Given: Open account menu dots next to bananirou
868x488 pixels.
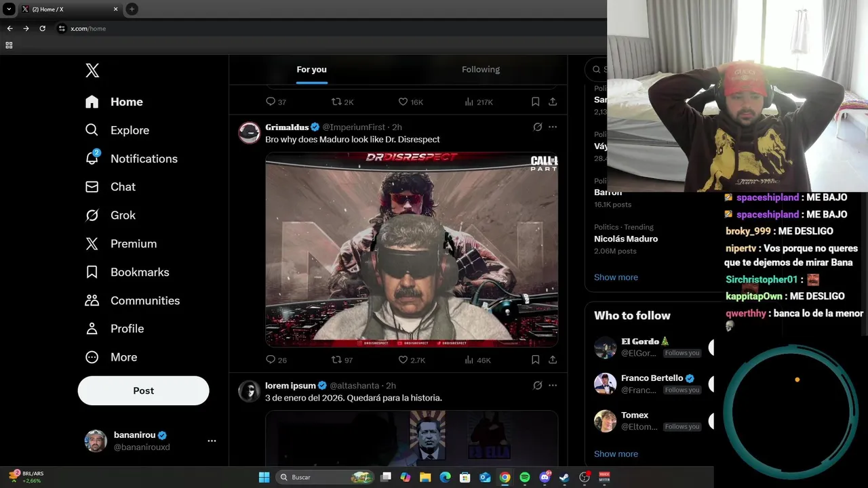Looking at the screenshot, I should pos(212,441).
